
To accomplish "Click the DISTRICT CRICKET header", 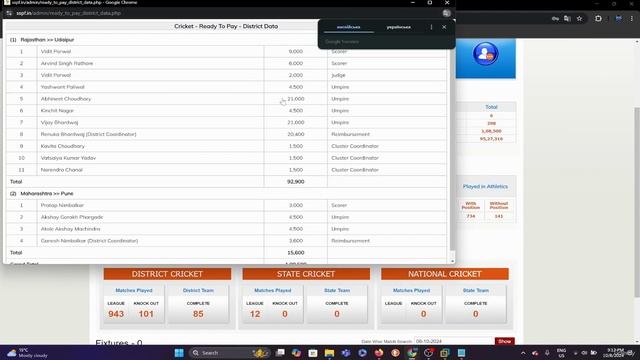I will [167, 274].
